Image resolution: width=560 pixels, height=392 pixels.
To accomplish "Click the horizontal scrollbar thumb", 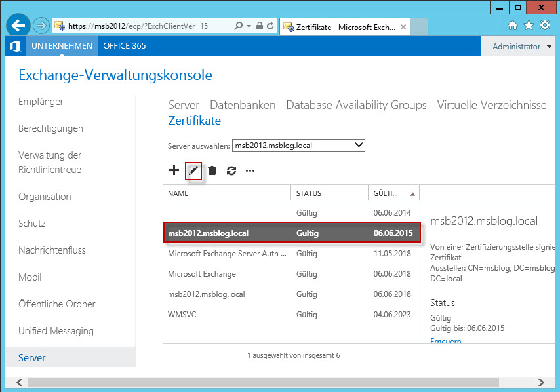I will click(x=263, y=382).
